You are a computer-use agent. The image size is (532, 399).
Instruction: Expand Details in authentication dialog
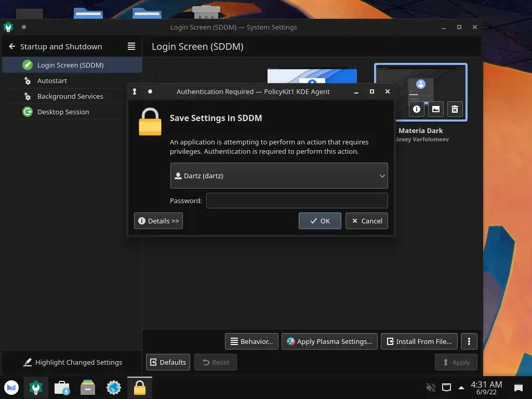158,221
